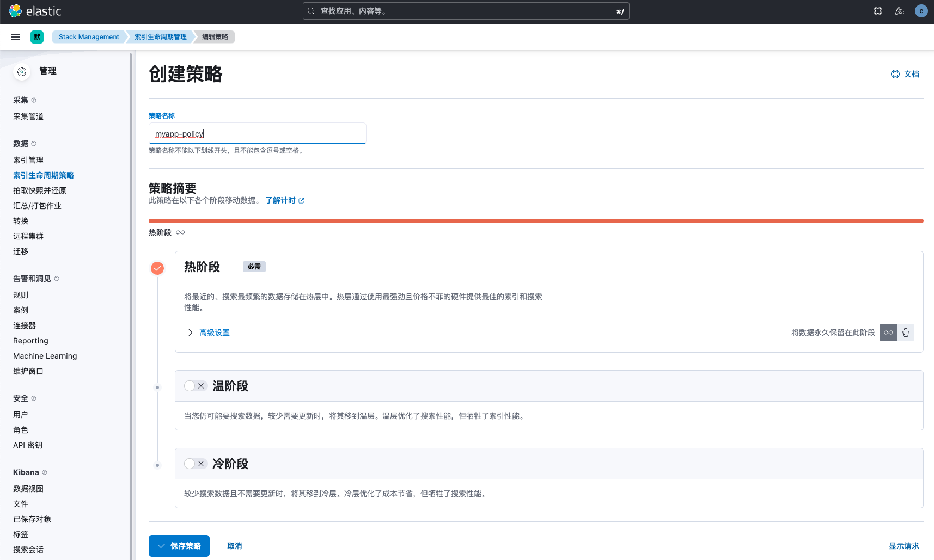Click the 保存策略 save button

click(x=179, y=546)
